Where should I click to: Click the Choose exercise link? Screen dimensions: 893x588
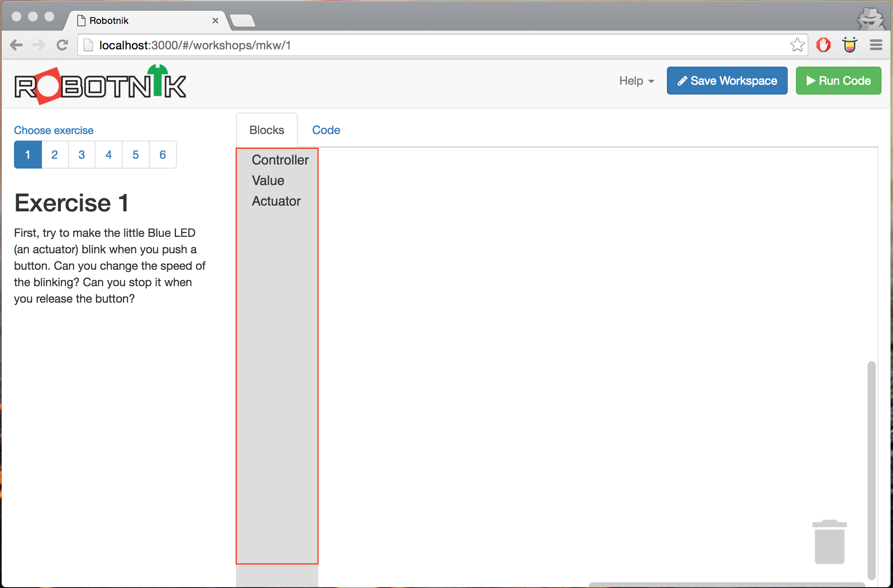click(x=54, y=130)
